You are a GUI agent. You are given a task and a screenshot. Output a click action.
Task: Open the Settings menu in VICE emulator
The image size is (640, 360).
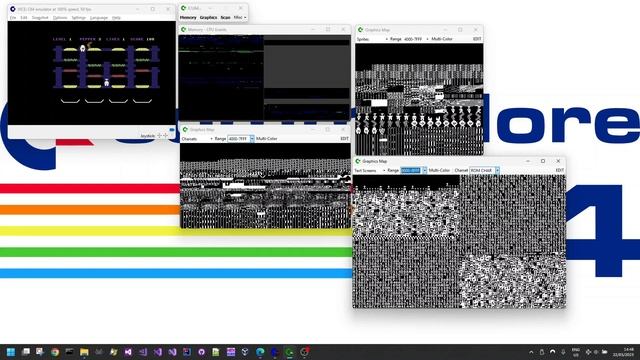(x=79, y=18)
